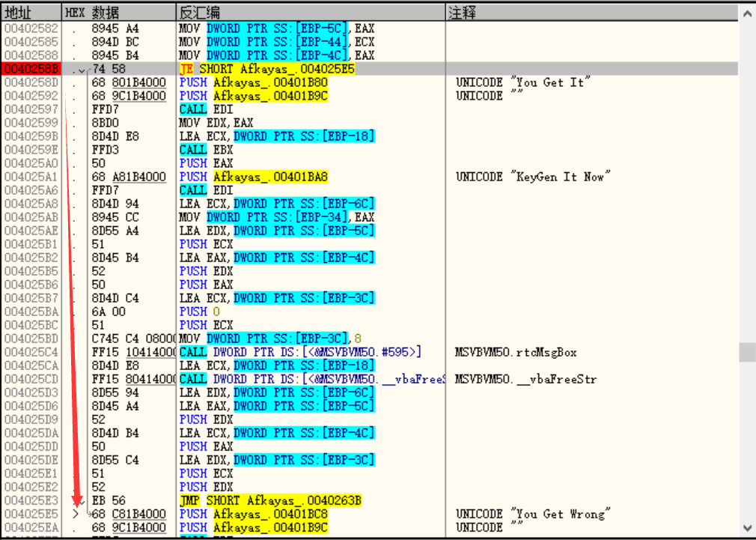Select LEA EDX,[EBP-5C] at 004025AE
Screen dimensions: 756x540
[x=277, y=231]
